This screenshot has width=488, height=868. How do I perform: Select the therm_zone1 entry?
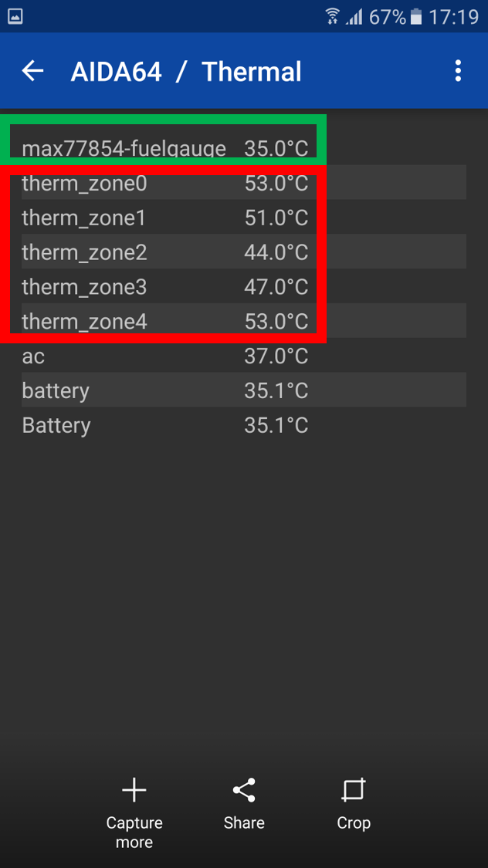[x=165, y=218]
